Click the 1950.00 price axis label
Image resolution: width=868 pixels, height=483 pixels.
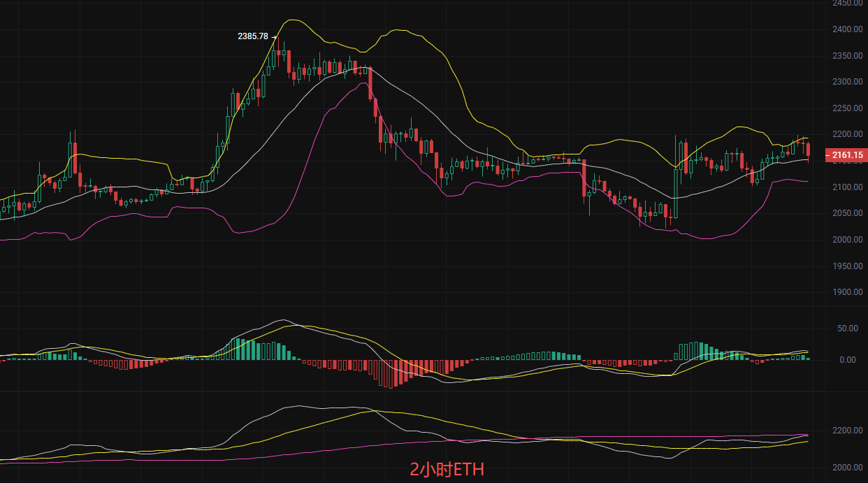847,266
